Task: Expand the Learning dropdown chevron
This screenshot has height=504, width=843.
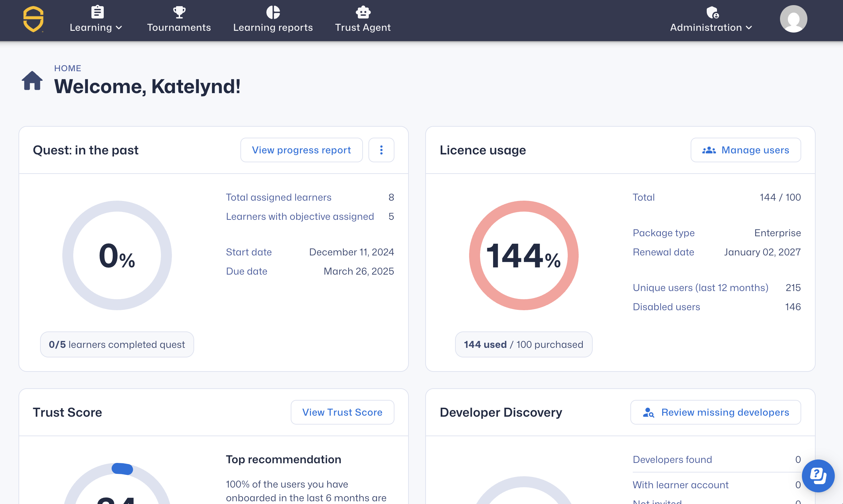Action: pos(119,28)
